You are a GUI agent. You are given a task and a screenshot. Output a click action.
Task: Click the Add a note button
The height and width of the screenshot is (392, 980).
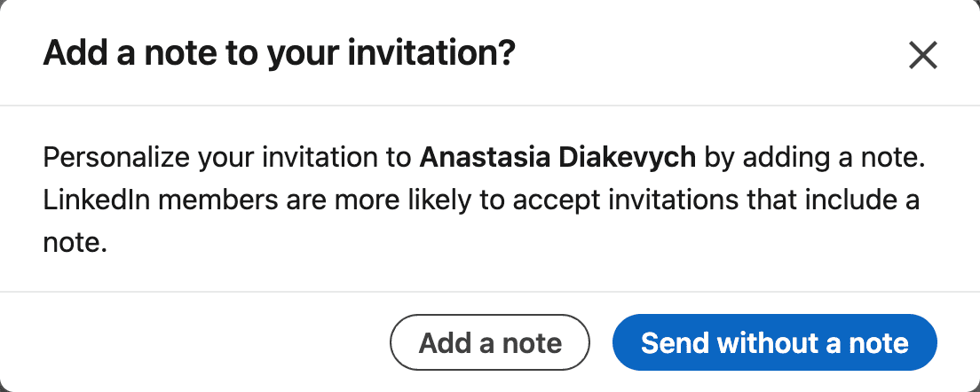490,343
